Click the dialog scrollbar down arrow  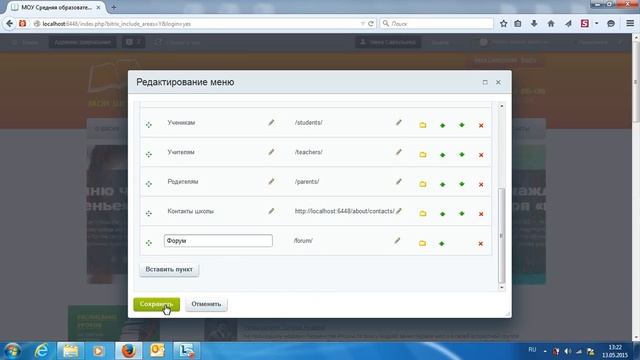coord(502,287)
